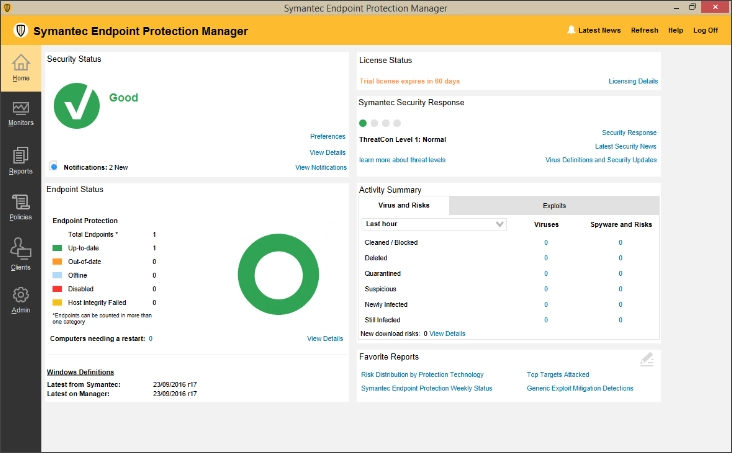Click learn more about threat levels

[402, 160]
